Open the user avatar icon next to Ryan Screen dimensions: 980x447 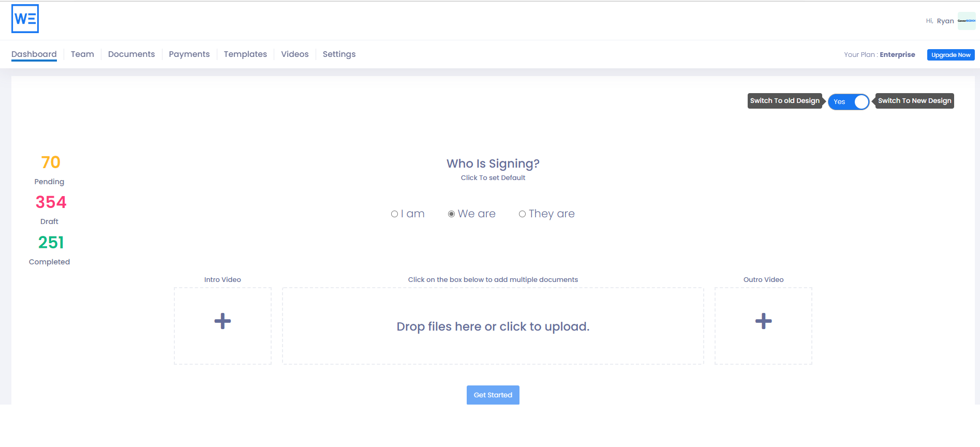(967, 21)
